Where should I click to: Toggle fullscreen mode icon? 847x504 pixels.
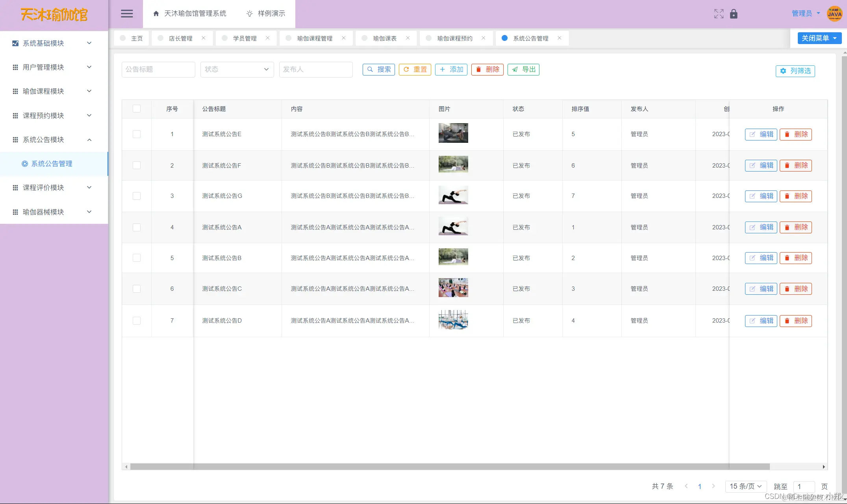[x=719, y=14]
